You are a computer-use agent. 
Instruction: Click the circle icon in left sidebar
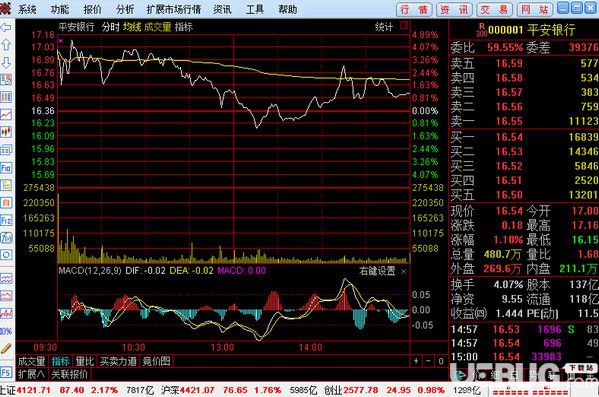[6, 255]
